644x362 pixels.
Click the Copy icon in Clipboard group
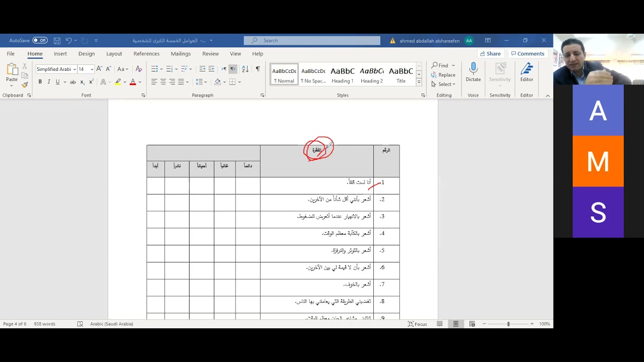(x=25, y=75)
